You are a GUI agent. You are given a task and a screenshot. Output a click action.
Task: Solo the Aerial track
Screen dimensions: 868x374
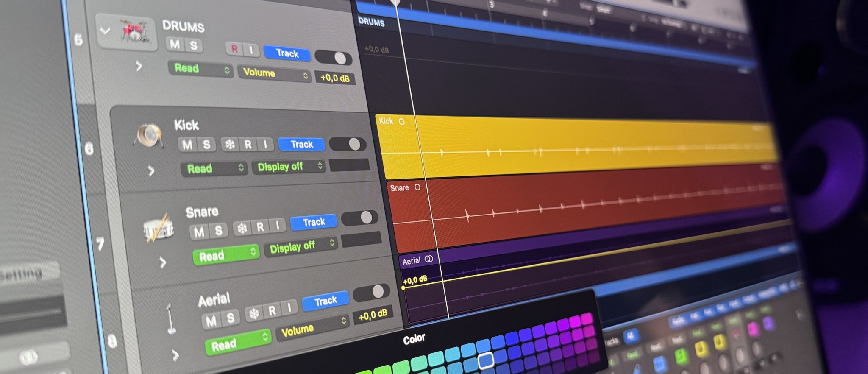231,318
